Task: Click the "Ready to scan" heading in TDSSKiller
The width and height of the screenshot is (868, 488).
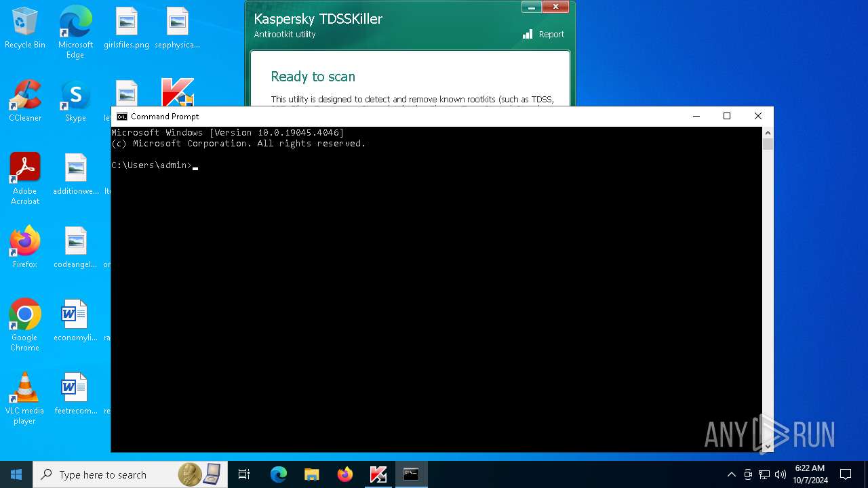Action: pyautogui.click(x=313, y=77)
